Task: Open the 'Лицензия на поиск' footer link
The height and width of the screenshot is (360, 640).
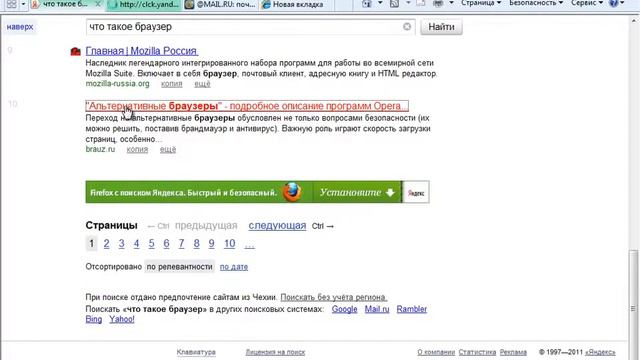Action: coord(275,352)
